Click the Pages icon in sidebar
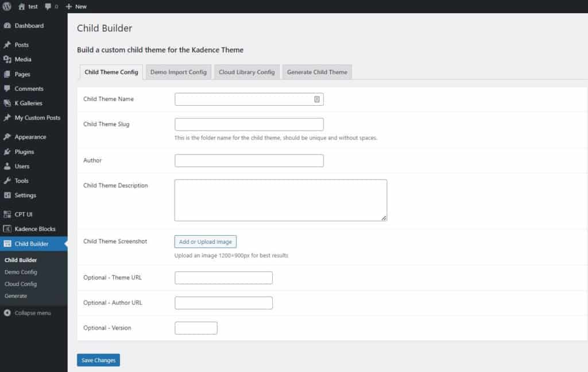 (7, 74)
